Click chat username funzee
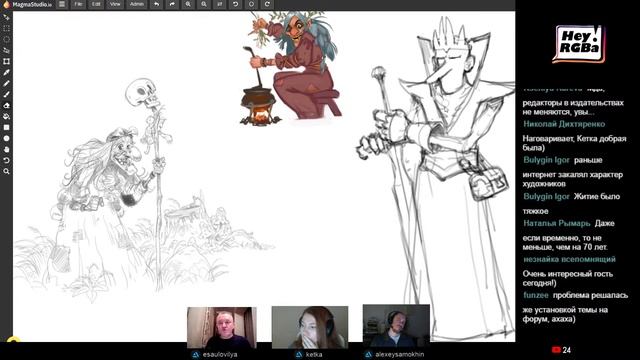 (536, 295)
